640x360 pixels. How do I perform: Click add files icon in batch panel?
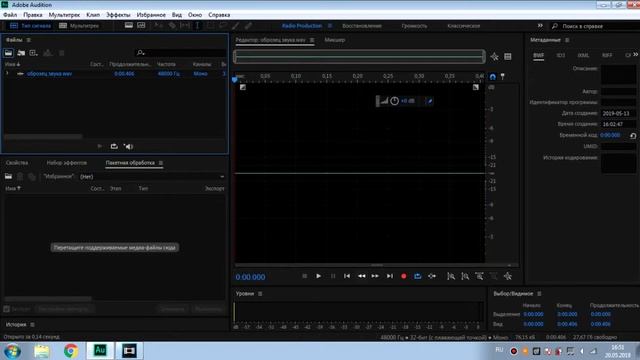8,176
